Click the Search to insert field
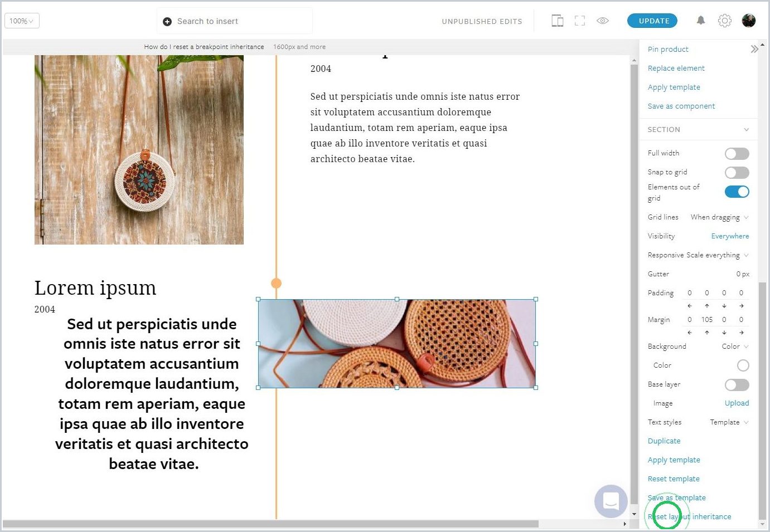Image resolution: width=770 pixels, height=532 pixels. pyautogui.click(x=234, y=21)
